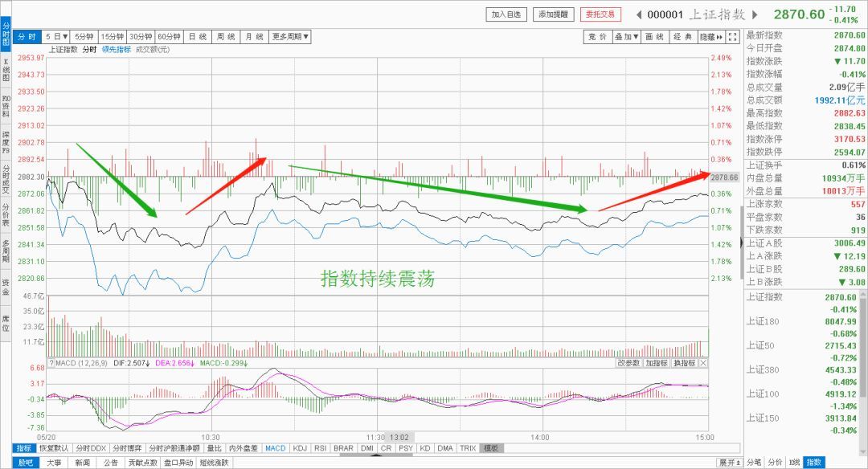Select the RSI indicator tab
The width and height of the screenshot is (868, 469).
pos(321,448)
